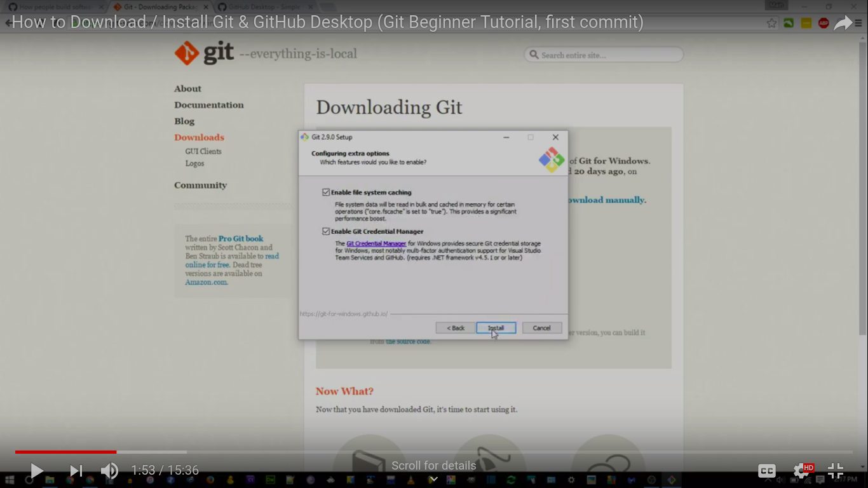Click the Search entire site input field
Image resolution: width=868 pixels, height=488 pixels.
point(602,55)
